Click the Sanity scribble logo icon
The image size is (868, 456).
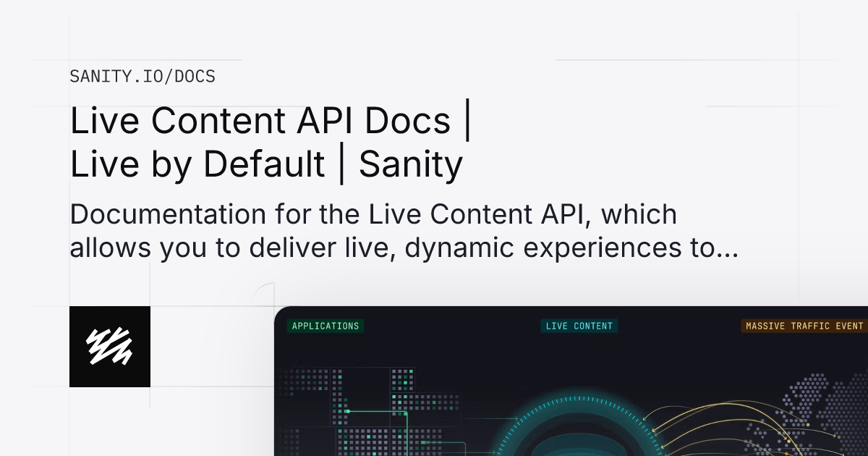coord(109,346)
